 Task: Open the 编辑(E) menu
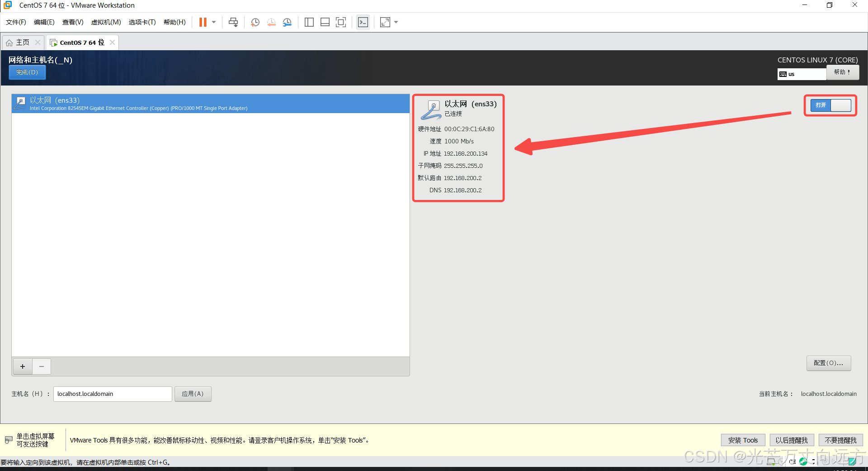click(x=44, y=22)
